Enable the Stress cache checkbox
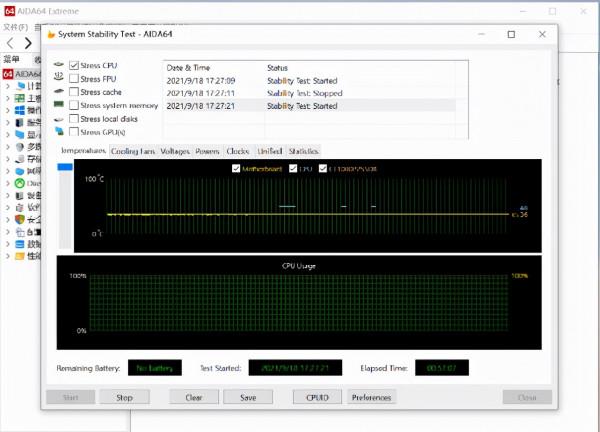The width and height of the screenshot is (600, 432). coord(74,91)
